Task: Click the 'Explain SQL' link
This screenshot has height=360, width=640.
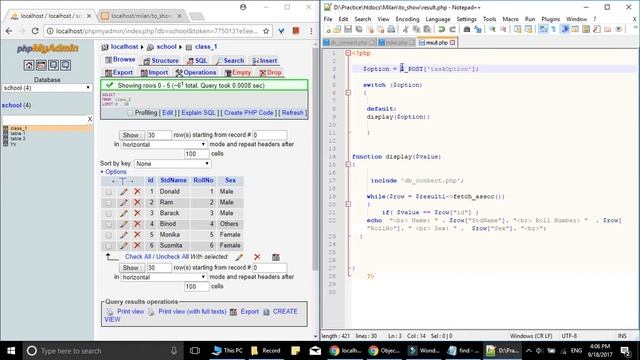Action: (198, 113)
